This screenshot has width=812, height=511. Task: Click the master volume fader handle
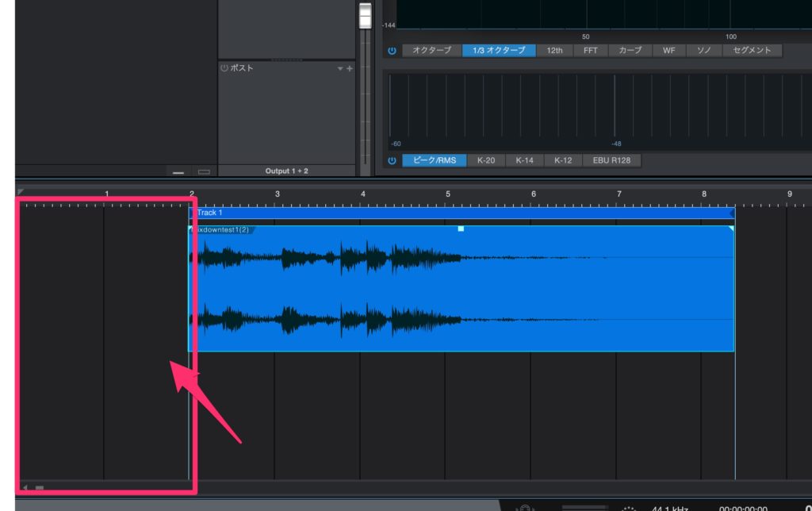pyautogui.click(x=365, y=16)
